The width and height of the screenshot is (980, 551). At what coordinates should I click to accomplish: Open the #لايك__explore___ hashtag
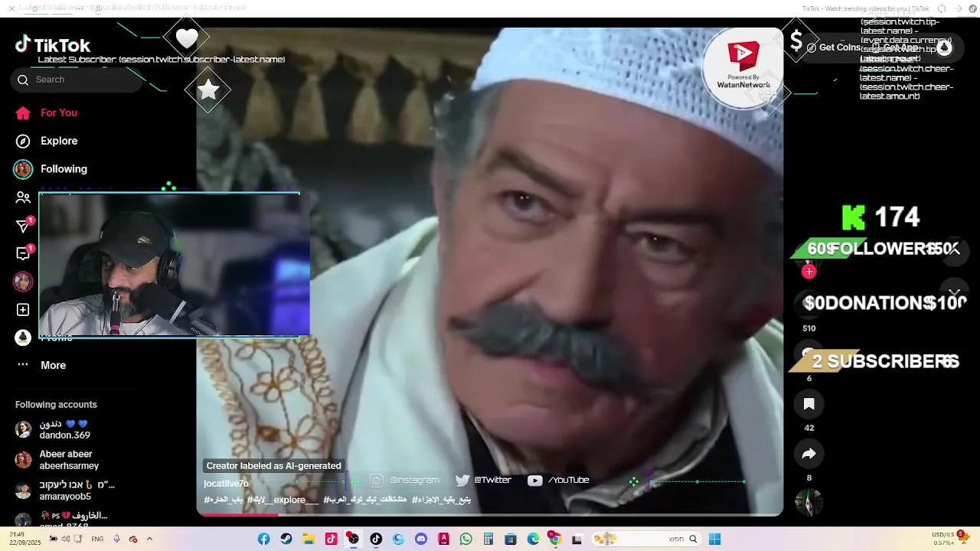283,500
